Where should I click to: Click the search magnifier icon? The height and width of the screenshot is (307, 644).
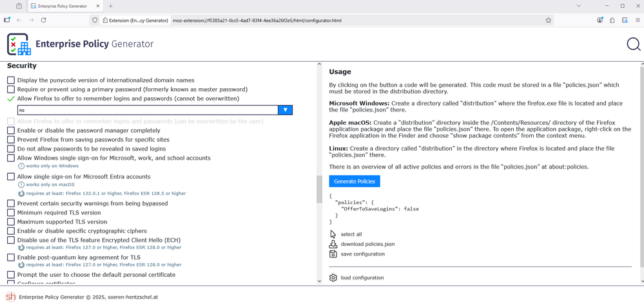(633, 44)
